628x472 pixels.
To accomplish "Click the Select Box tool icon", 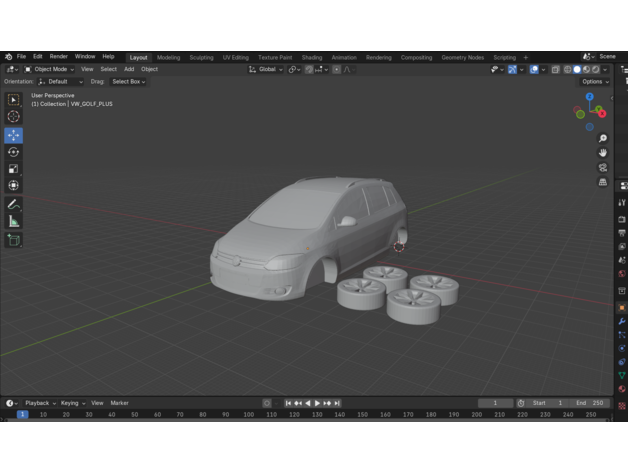I will coord(13,100).
